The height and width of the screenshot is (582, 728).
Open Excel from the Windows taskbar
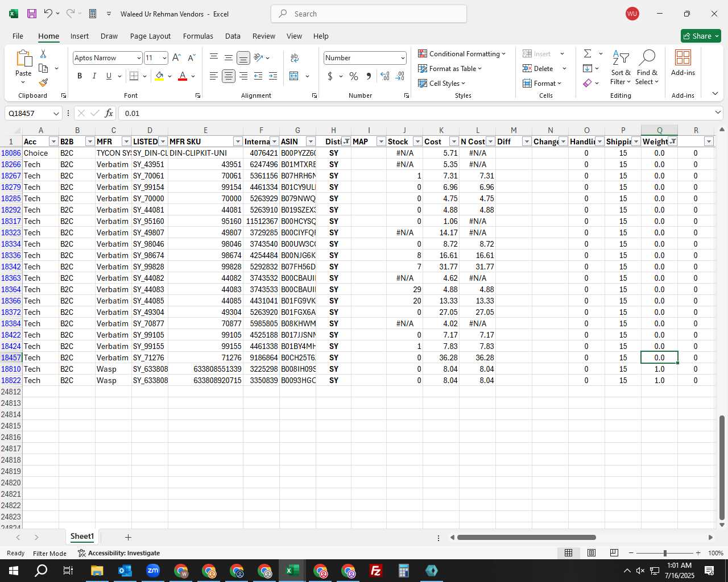[292, 571]
